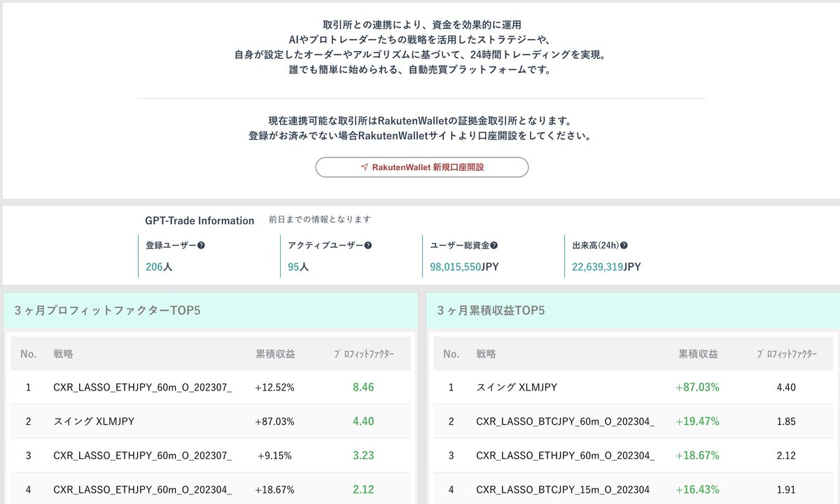Viewport: 840px width, 504px height.
Task: Click the paper plane icon before RakutenWallet text
Action: (x=363, y=167)
